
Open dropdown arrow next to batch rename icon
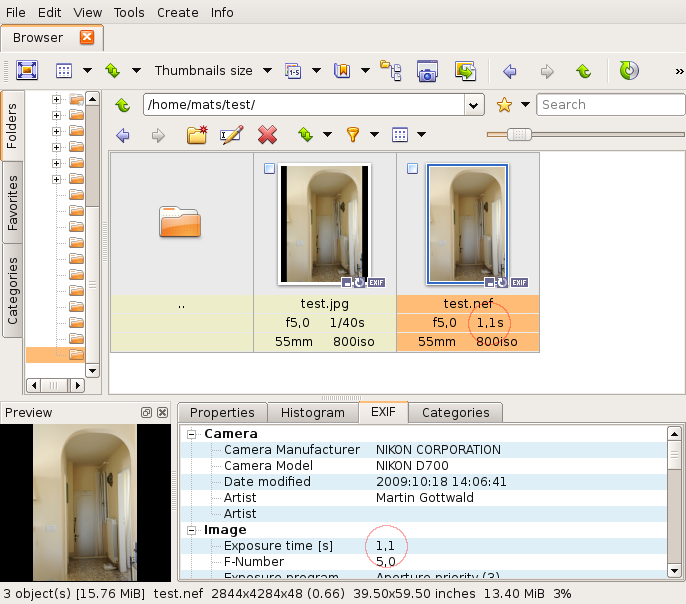[316, 70]
